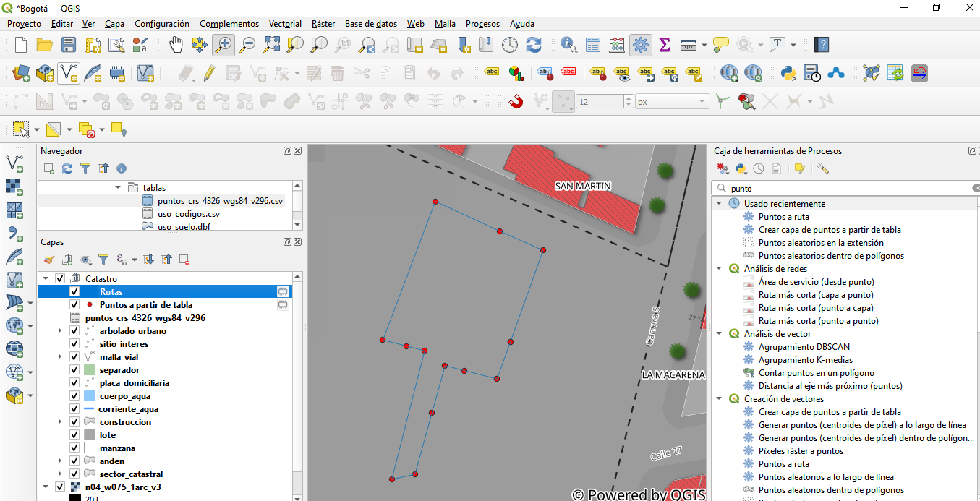Select Puntos a ruta under Usado recientemente
980x501 pixels.
point(784,217)
